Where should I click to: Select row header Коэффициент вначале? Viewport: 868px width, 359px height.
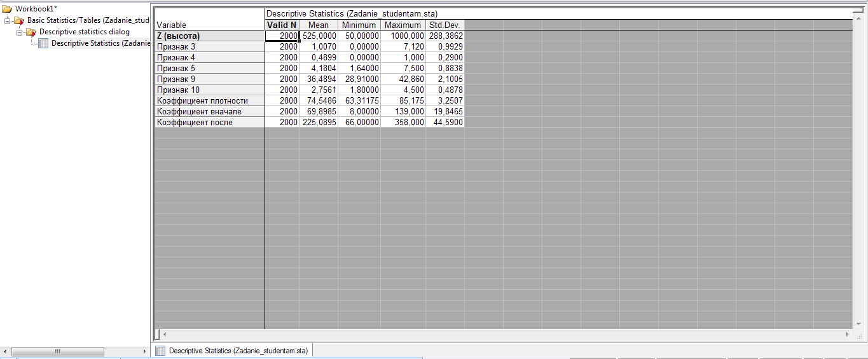pyautogui.click(x=210, y=112)
